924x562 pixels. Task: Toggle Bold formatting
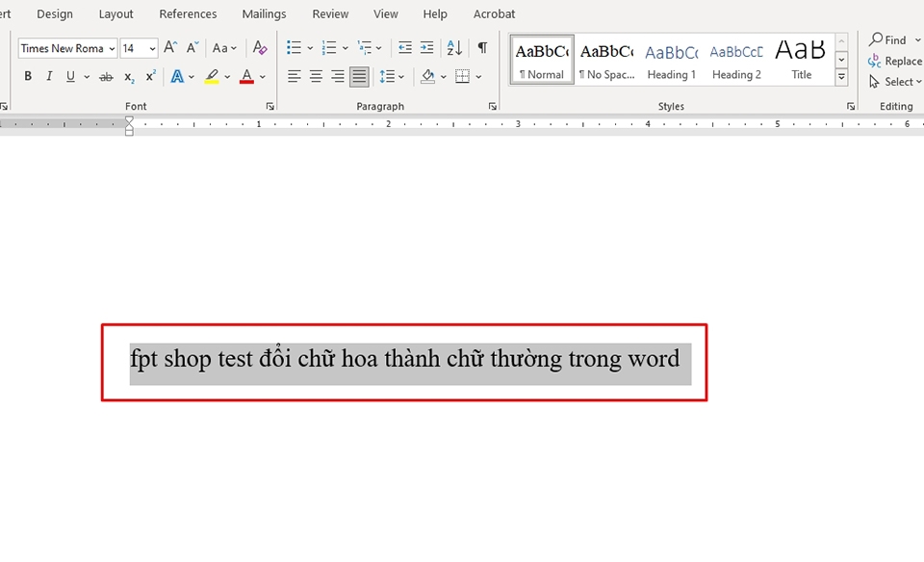(x=28, y=77)
